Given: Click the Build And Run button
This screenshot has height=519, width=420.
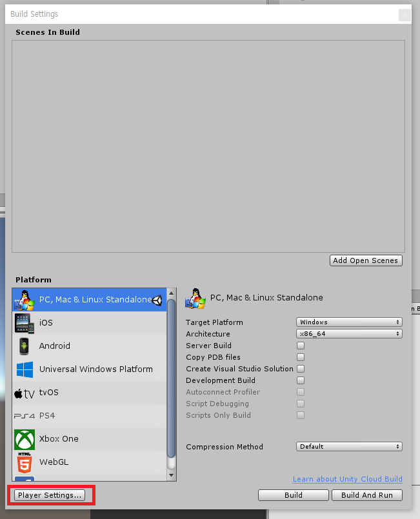Looking at the screenshot, I should (367, 495).
